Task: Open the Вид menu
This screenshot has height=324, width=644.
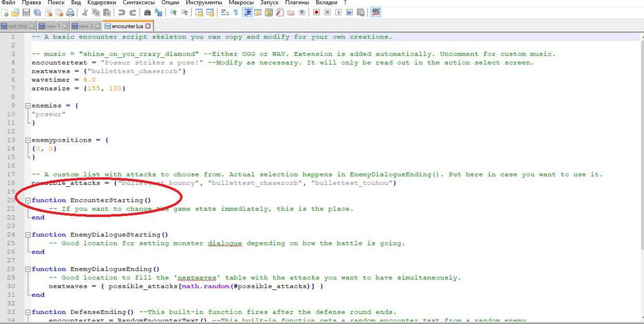Action: click(x=76, y=3)
